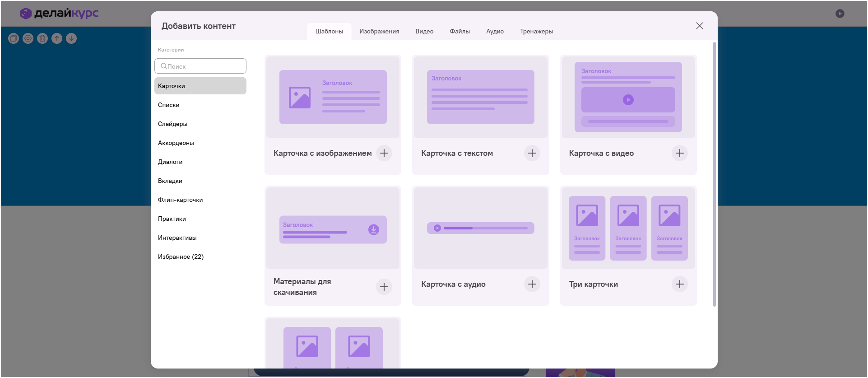Focus the Поиск category search field
The image size is (868, 378).
coord(200,66)
